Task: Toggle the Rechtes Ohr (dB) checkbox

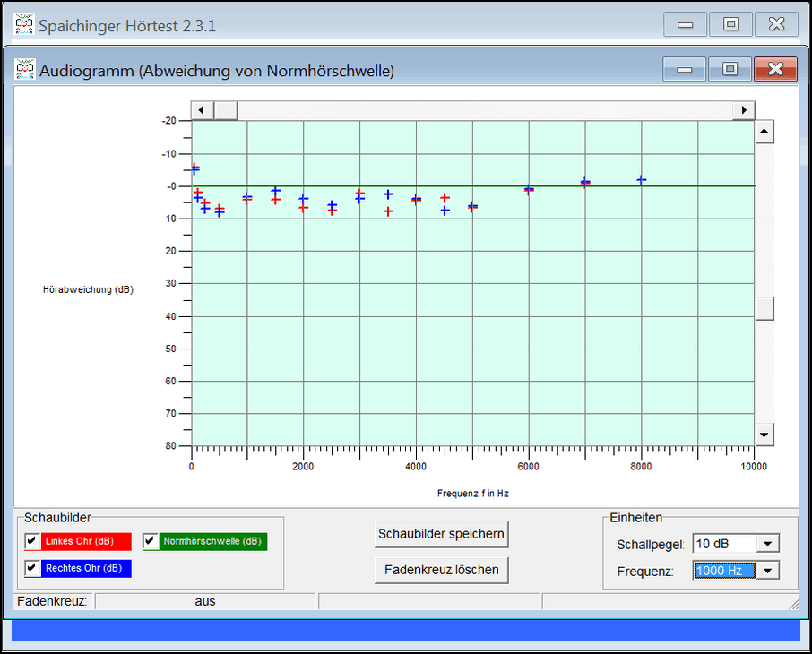Action: point(32,568)
